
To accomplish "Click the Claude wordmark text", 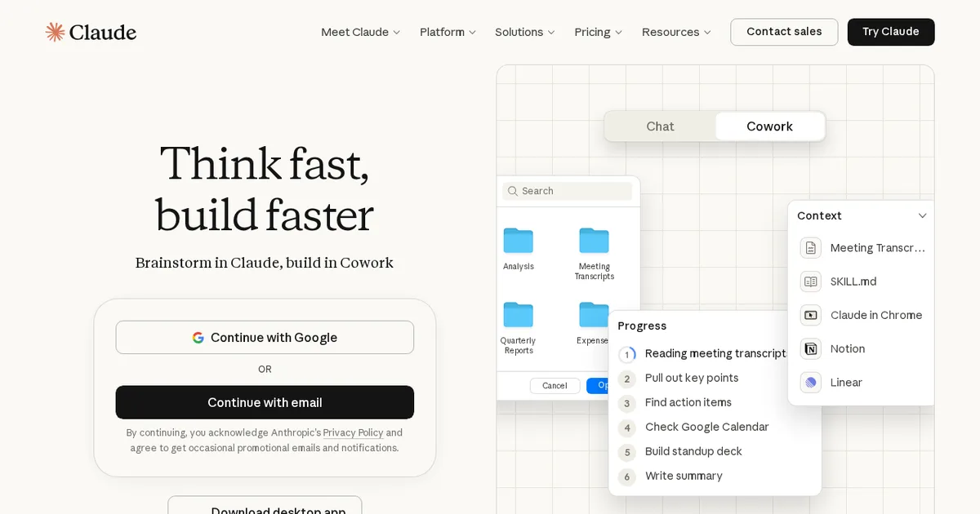I will 103,32.
